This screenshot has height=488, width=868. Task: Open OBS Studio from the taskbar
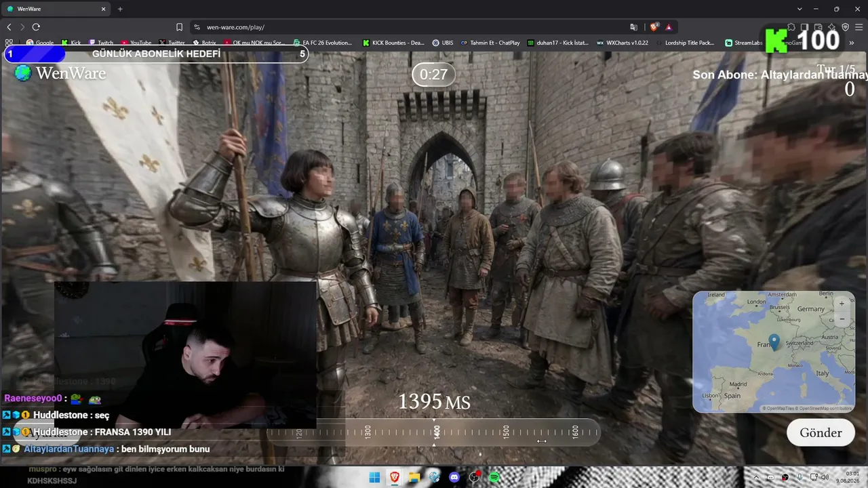pyautogui.click(x=475, y=477)
